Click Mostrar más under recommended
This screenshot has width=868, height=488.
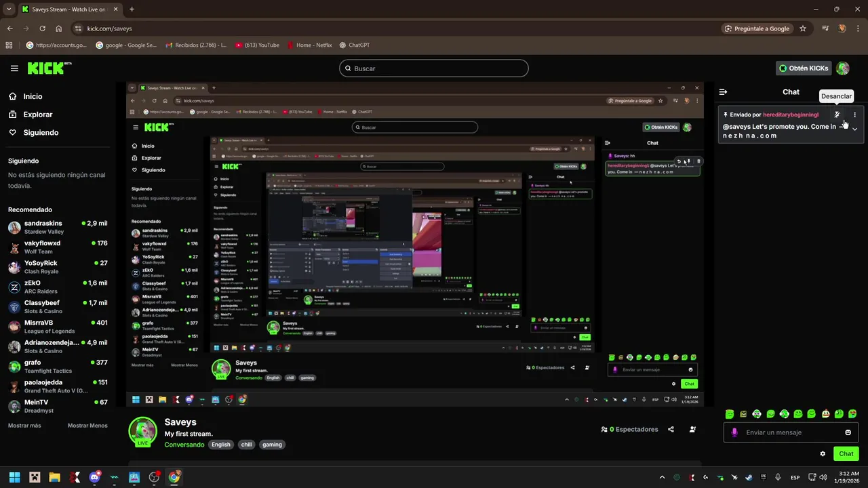click(x=24, y=426)
